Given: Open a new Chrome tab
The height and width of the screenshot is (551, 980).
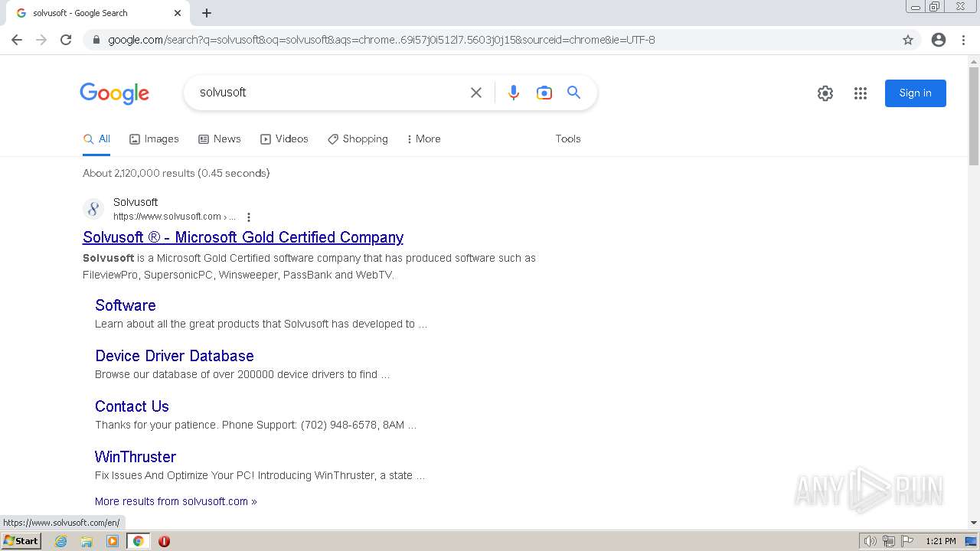Looking at the screenshot, I should pos(207,13).
